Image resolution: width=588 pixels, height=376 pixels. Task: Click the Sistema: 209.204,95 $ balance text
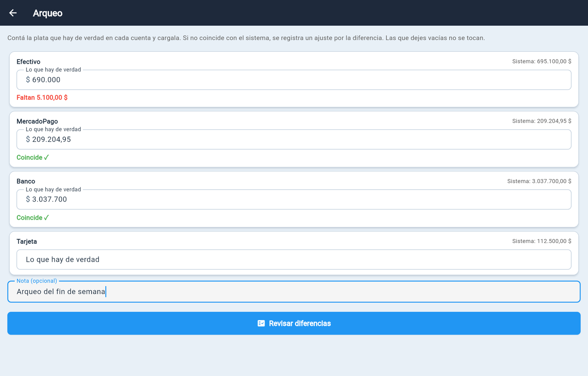(542, 121)
